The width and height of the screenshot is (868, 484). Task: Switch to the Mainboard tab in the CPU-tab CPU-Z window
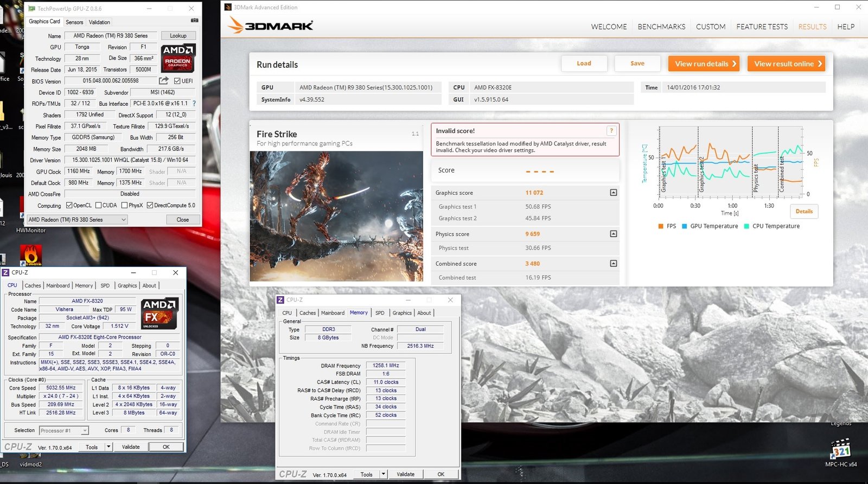(58, 285)
